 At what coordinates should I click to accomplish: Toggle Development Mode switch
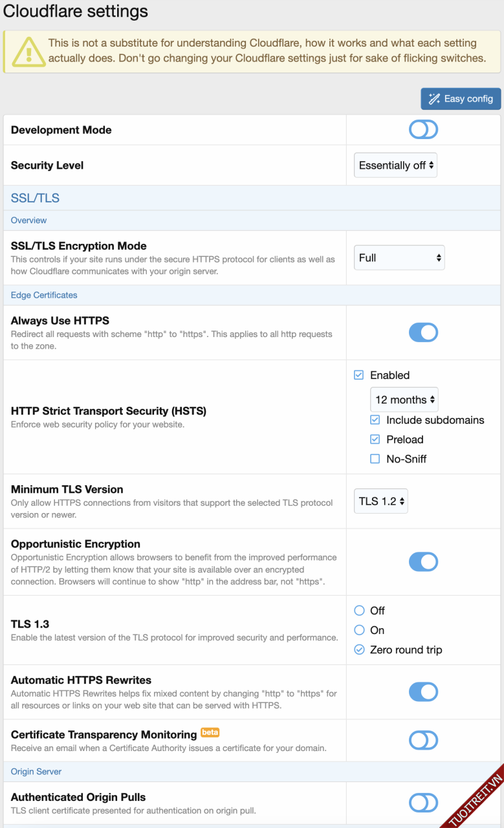coord(423,130)
